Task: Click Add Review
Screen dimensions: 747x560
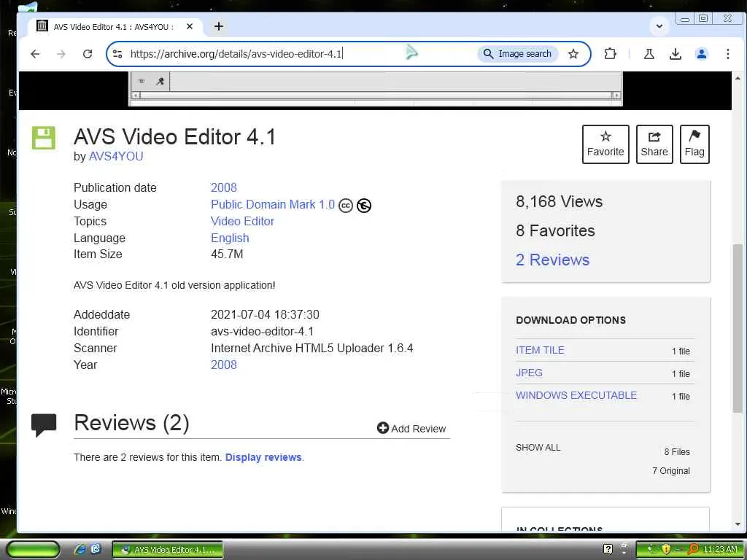Action: tap(411, 429)
